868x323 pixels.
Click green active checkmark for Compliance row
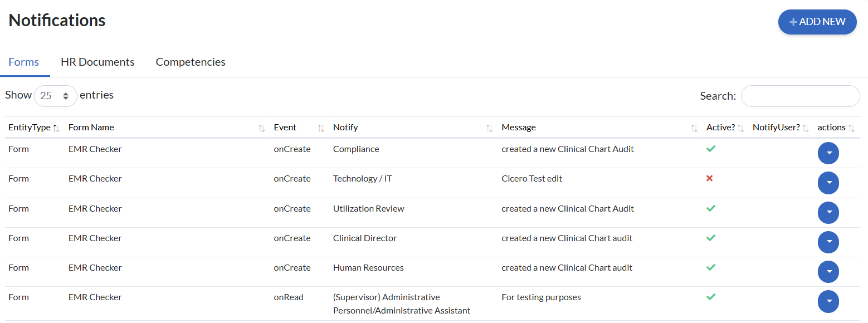(710, 149)
